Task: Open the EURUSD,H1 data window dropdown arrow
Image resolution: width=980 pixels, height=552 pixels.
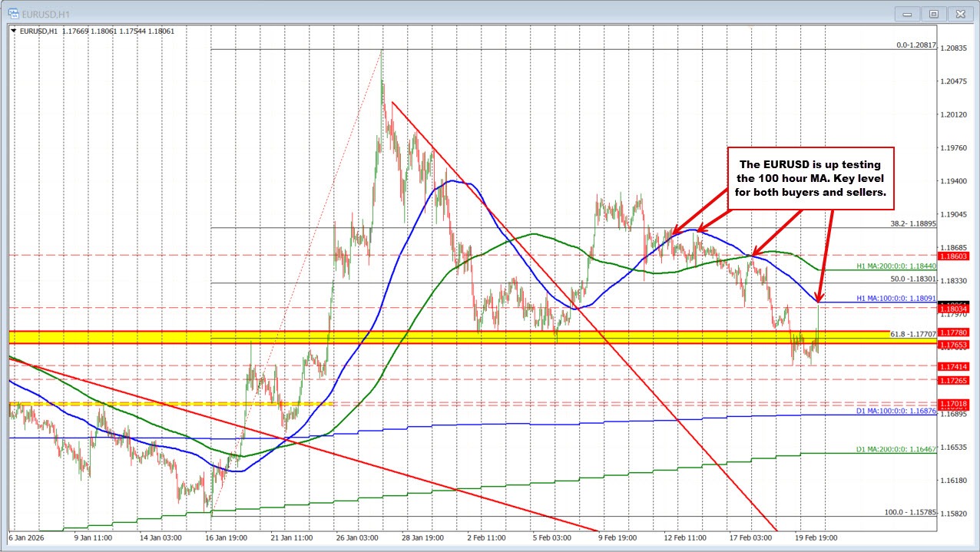Action: coord(12,31)
